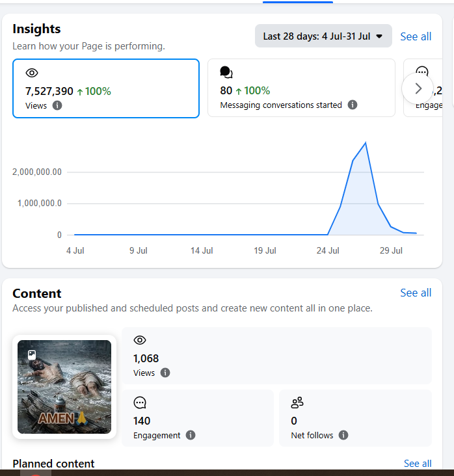Click the eye icon above 1,068 views
This screenshot has width=454, height=476.
[x=140, y=340]
